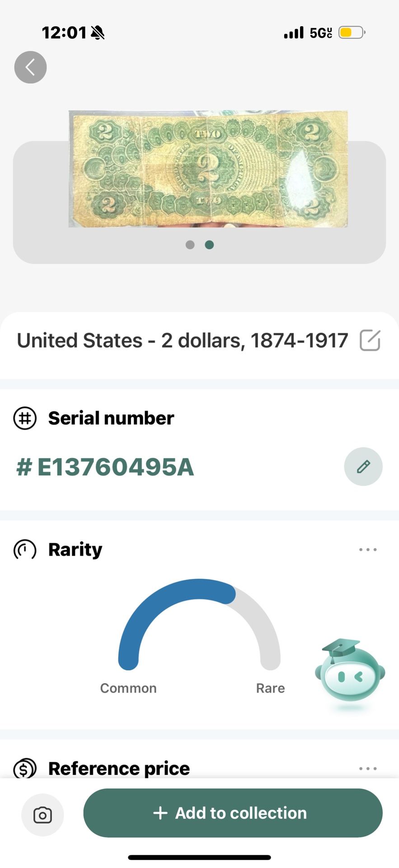The width and height of the screenshot is (399, 868).
Task: Open the robot assistant mascot
Action: click(350, 673)
